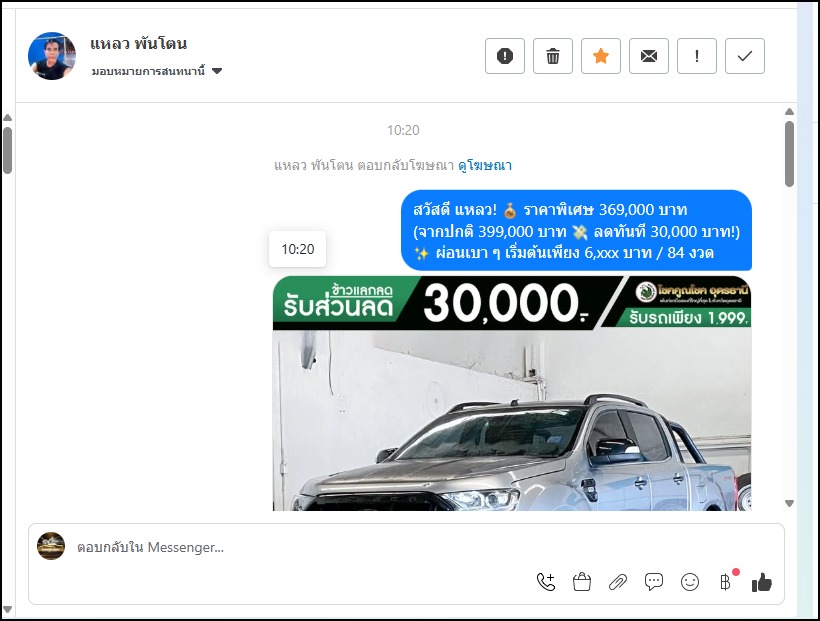Open the assign conversation dropdown arrow
This screenshot has height=621, width=820.
[217, 71]
